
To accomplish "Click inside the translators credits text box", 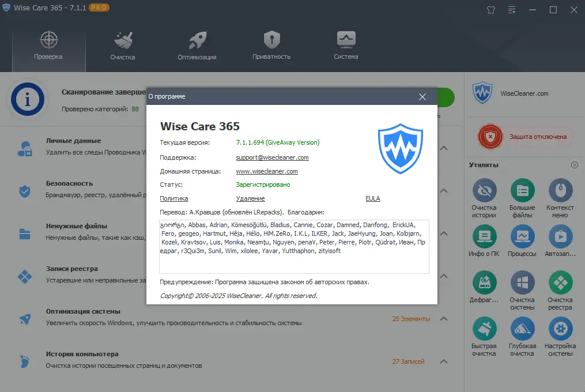I will 294,247.
